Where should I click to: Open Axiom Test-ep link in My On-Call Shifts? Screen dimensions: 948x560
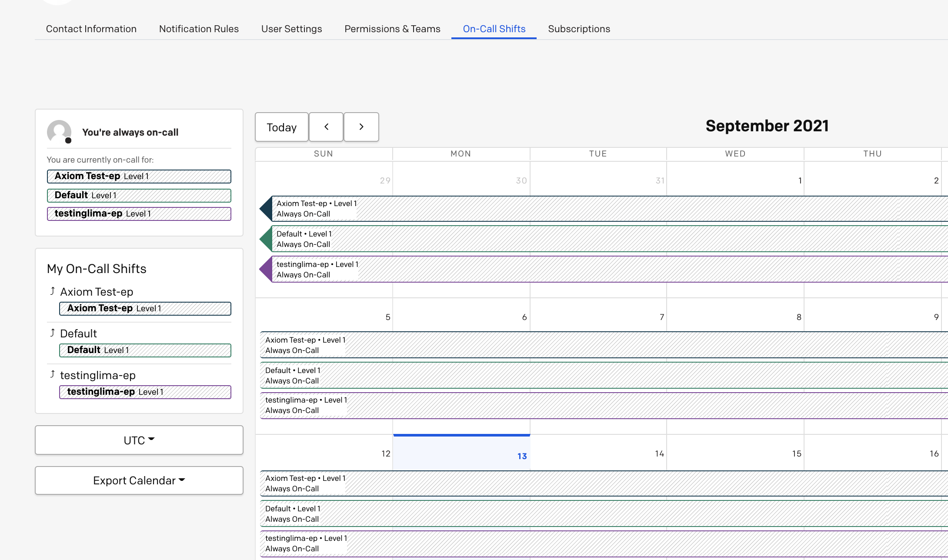97,292
